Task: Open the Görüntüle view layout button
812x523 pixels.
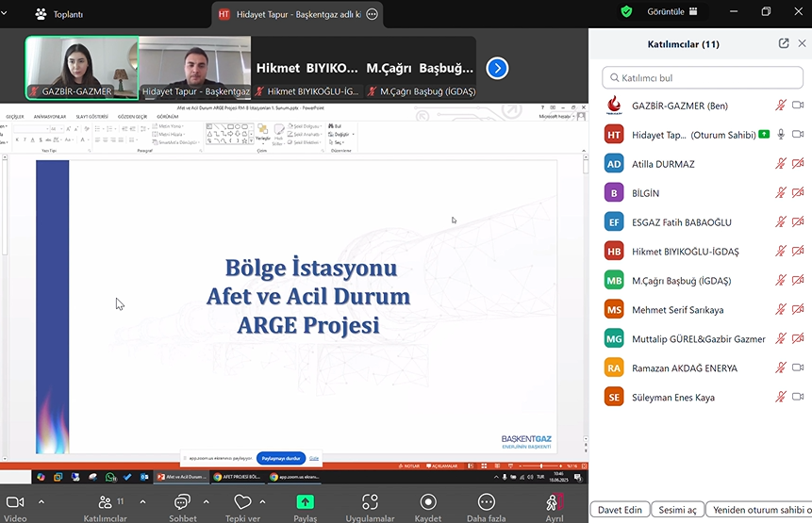Action: [671, 11]
